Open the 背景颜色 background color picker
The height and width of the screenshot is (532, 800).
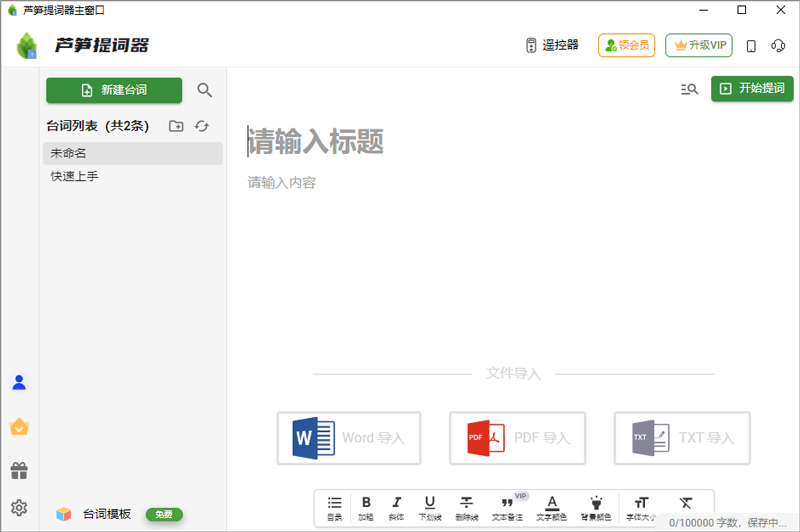coord(596,508)
